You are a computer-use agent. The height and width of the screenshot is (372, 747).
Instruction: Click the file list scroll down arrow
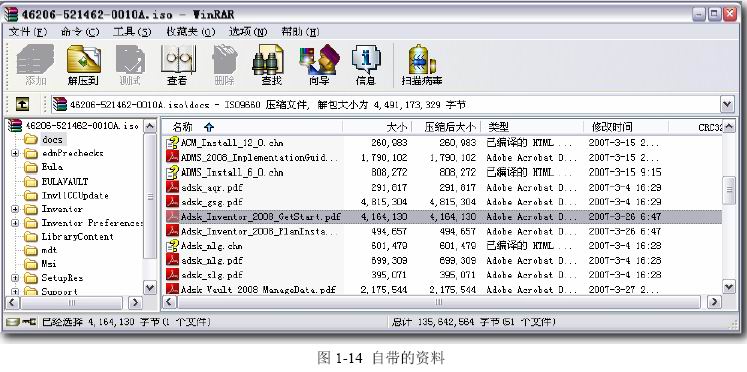click(729, 287)
